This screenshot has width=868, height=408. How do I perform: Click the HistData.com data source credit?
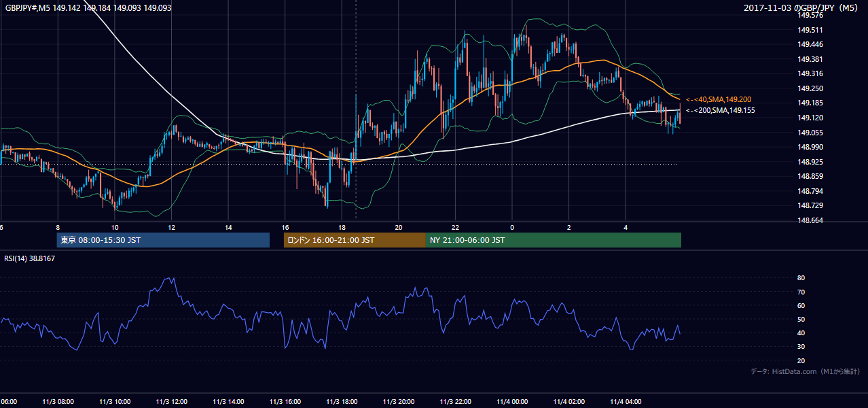(805, 371)
